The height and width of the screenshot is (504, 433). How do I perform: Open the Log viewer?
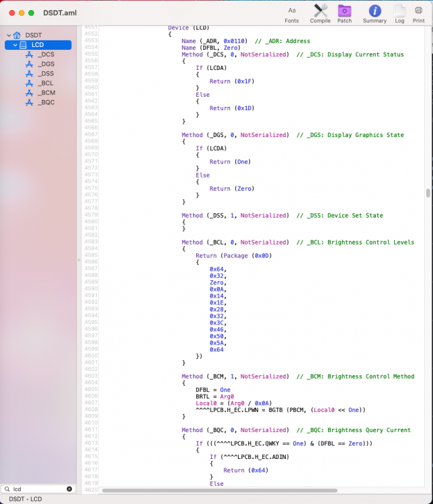click(x=399, y=14)
